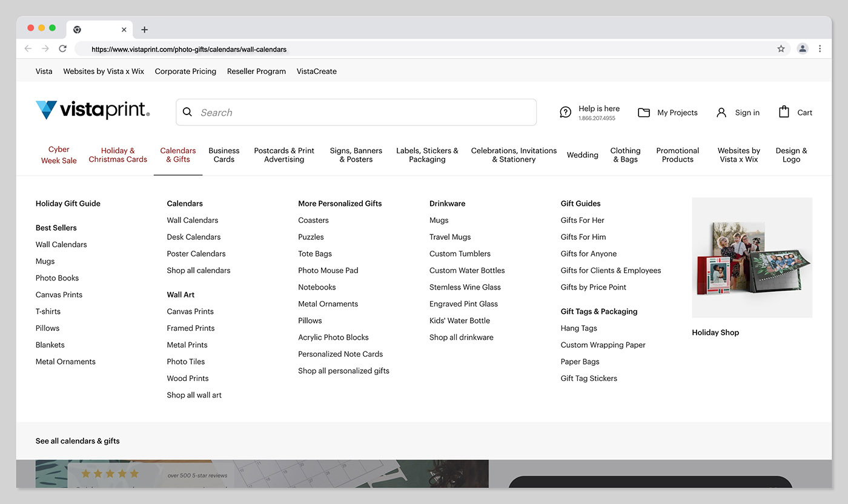Open a new browser tab
The image size is (848, 504).
pos(144,30)
